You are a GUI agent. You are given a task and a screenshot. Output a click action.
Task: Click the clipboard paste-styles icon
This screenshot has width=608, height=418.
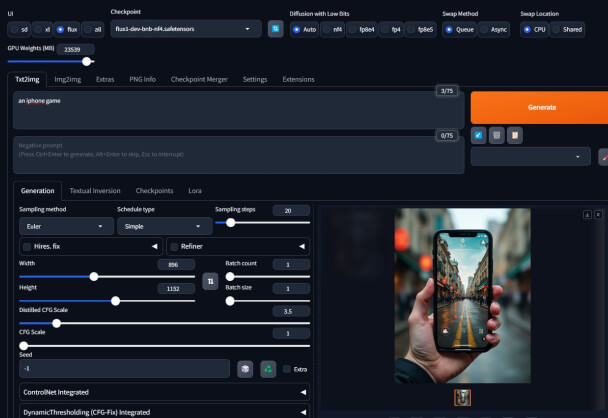pos(514,135)
